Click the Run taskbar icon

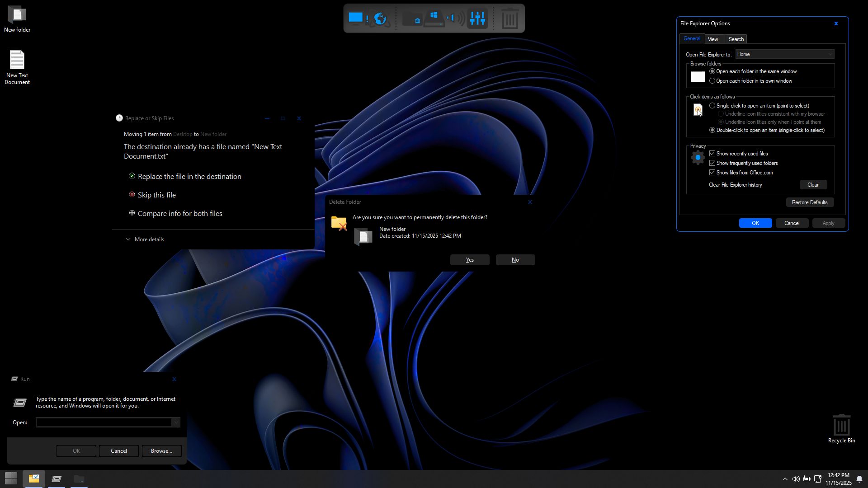tap(57, 479)
